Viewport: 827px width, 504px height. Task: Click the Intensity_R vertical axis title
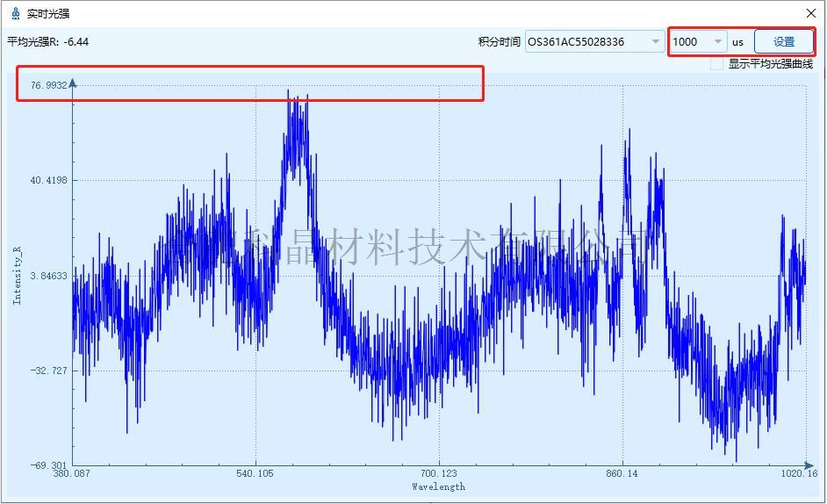pyautogui.click(x=17, y=275)
